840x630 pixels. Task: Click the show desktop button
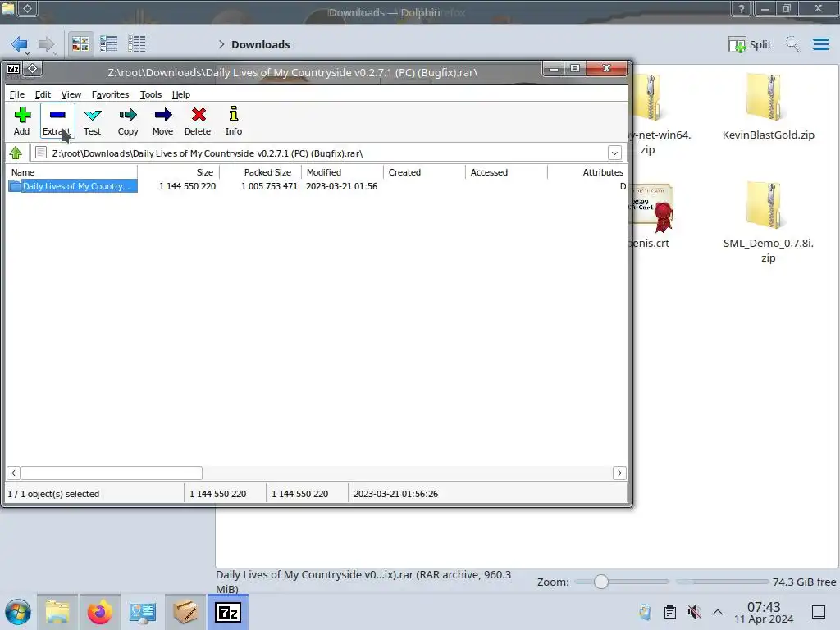[x=819, y=612]
